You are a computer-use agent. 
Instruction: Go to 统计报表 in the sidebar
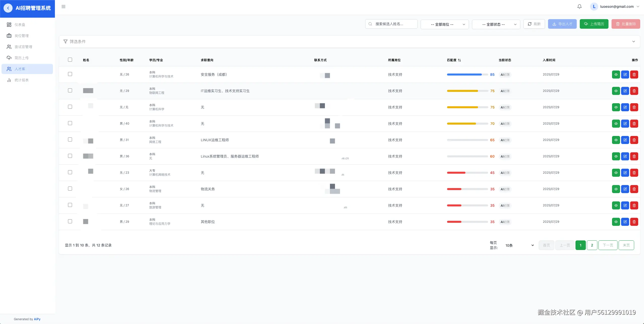22,80
